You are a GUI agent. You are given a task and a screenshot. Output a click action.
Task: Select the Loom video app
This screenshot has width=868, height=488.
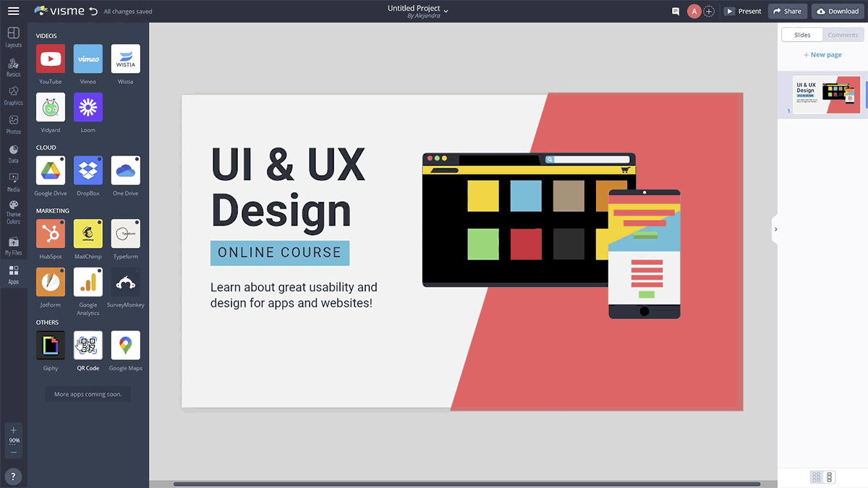click(88, 107)
